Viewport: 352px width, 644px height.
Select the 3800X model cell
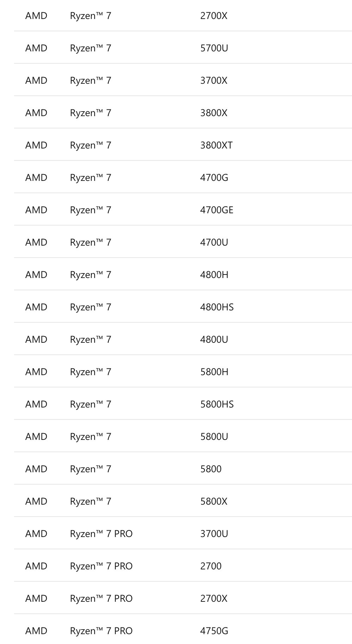[214, 113]
